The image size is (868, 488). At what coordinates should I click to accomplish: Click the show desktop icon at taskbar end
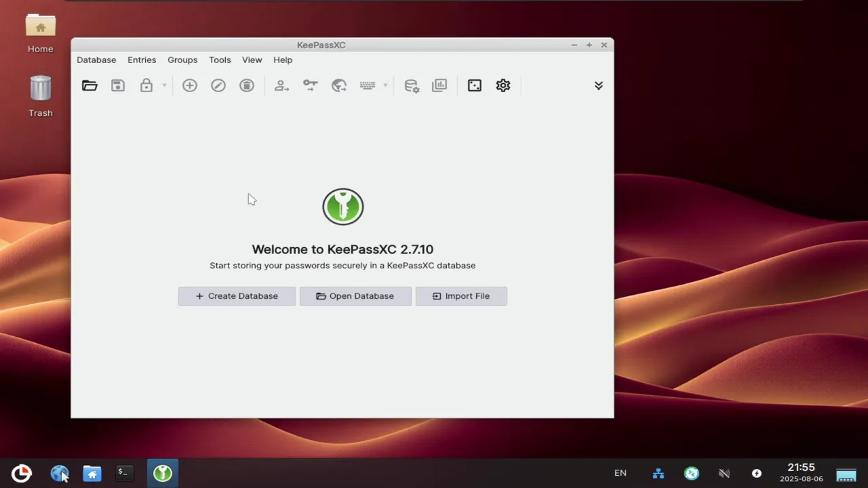pos(846,474)
